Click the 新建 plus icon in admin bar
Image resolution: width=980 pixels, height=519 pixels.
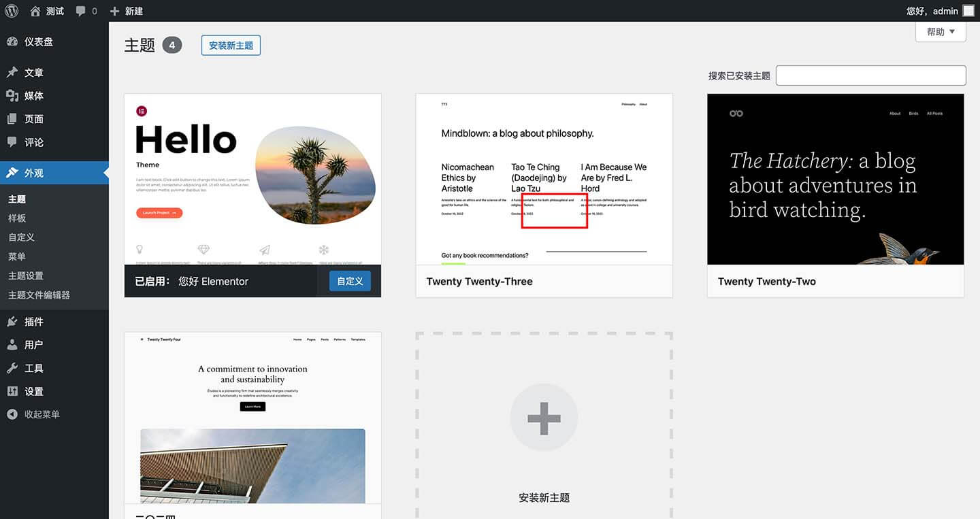coord(114,12)
